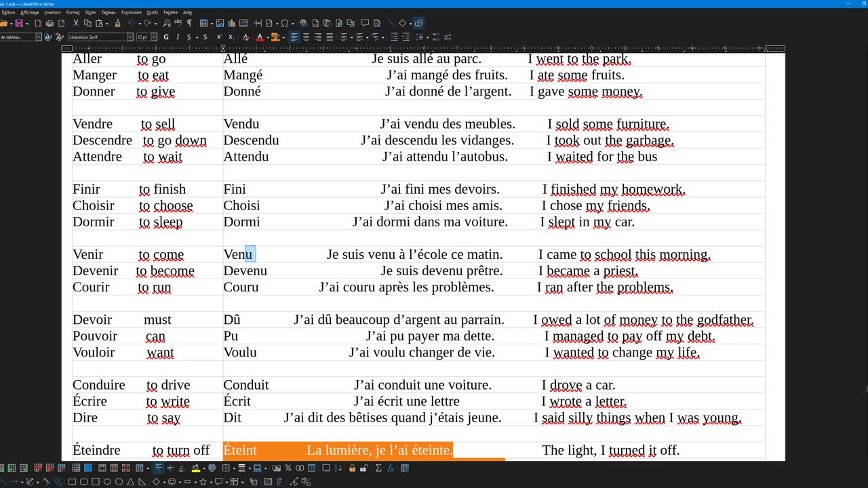Insert a hyperlink icon
This screenshot has width=868, height=488.
click(303, 23)
